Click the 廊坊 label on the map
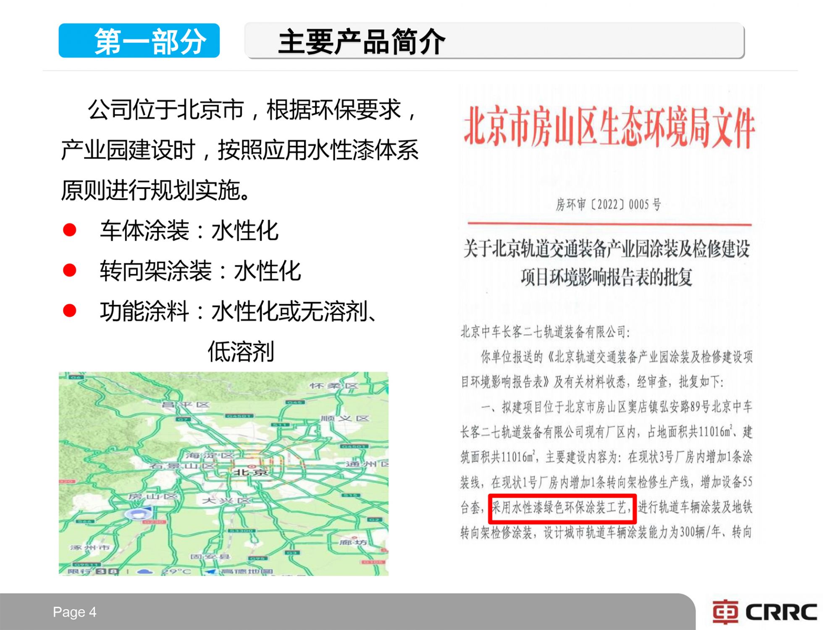 [353, 542]
